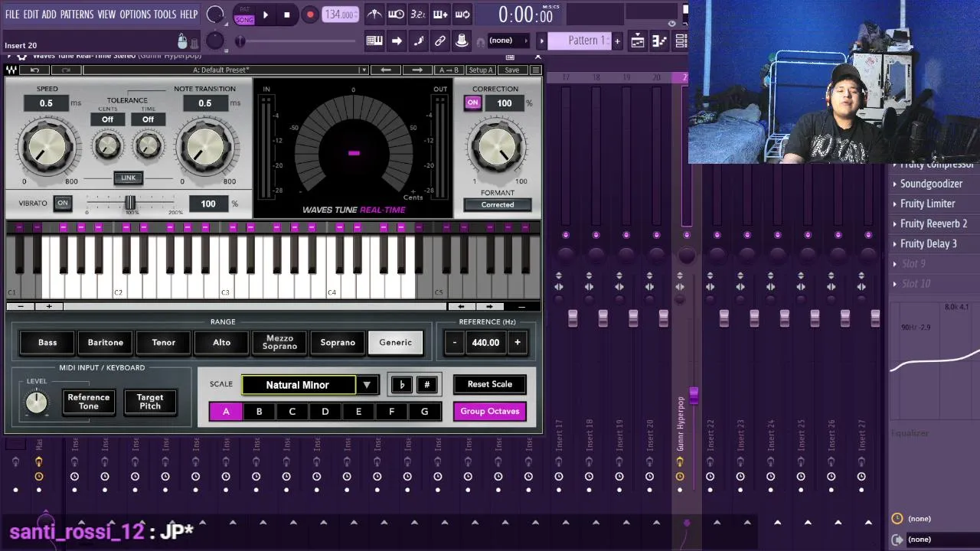
Task: Switch to Song mode
Action: (244, 19)
